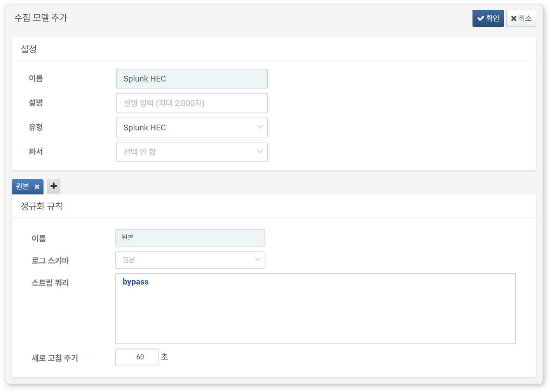The image size is (551, 392).
Task: Click the 파서 label
Action: click(x=36, y=152)
